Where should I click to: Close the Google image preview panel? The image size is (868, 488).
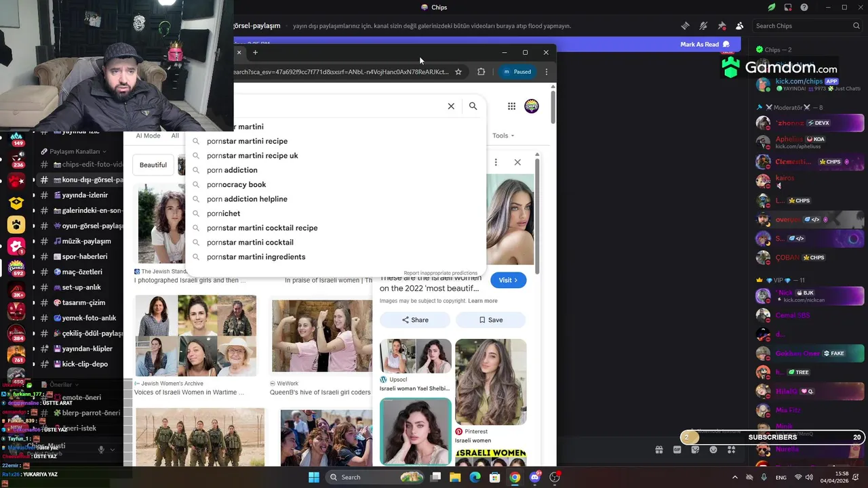pyautogui.click(x=517, y=162)
